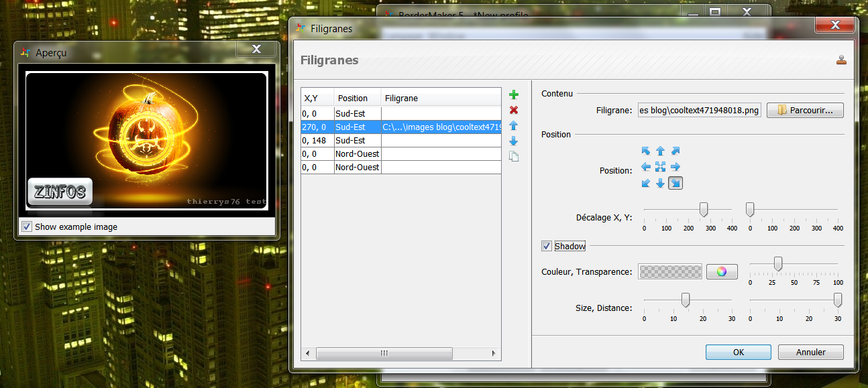
Task: Click the Filigrane file path field
Action: pos(699,110)
